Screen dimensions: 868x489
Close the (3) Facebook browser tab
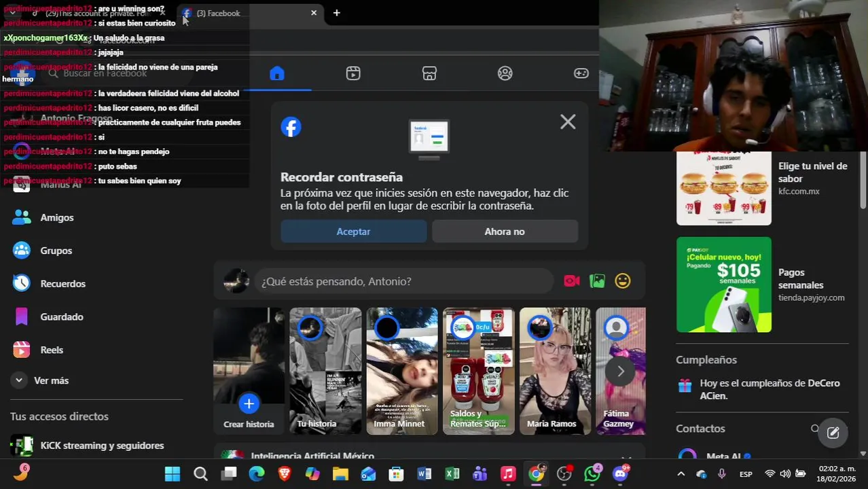tap(314, 13)
